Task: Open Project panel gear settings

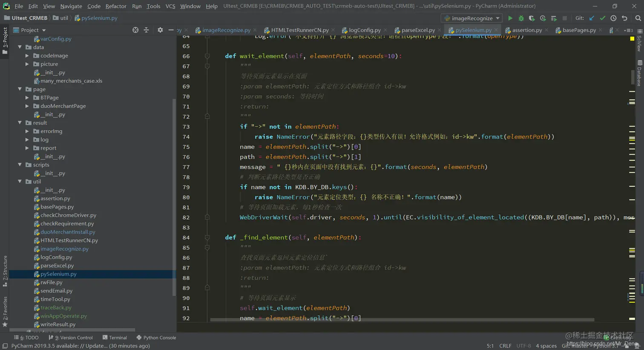Action: point(160,30)
